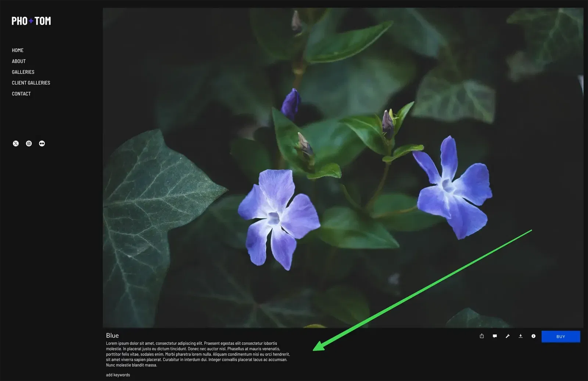Screen dimensions: 588x381
Task: Click the PHO+TOM site logo
Action: (31, 21)
